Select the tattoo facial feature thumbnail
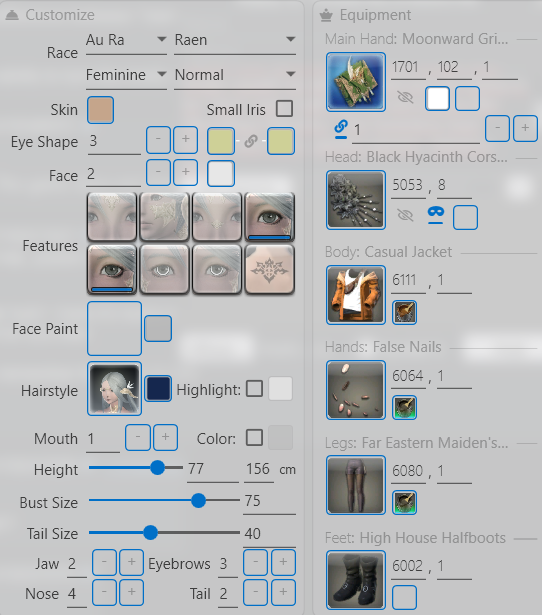542x615 pixels. point(269,269)
